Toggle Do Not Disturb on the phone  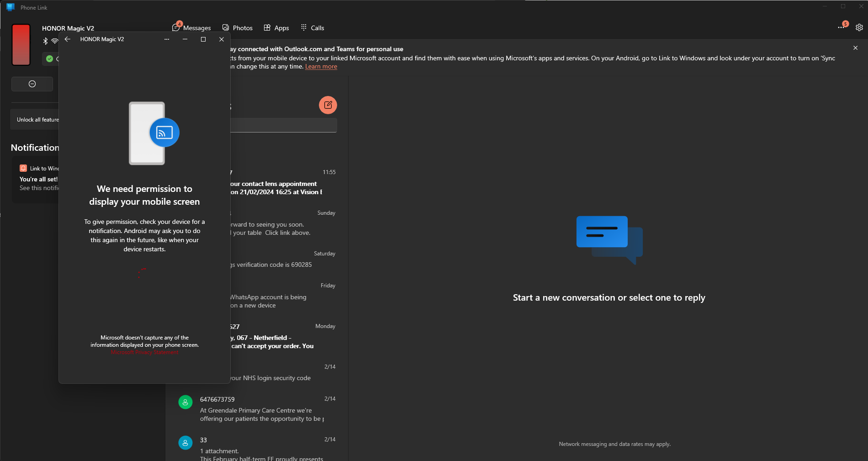32,84
